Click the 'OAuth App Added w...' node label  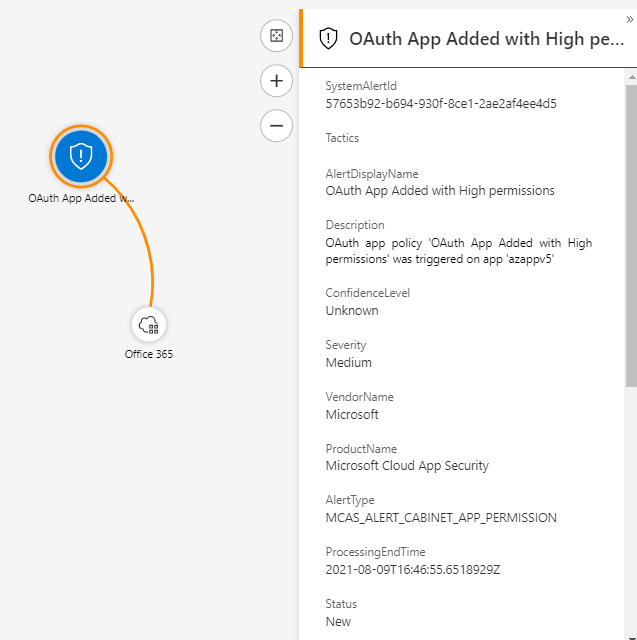point(81,198)
